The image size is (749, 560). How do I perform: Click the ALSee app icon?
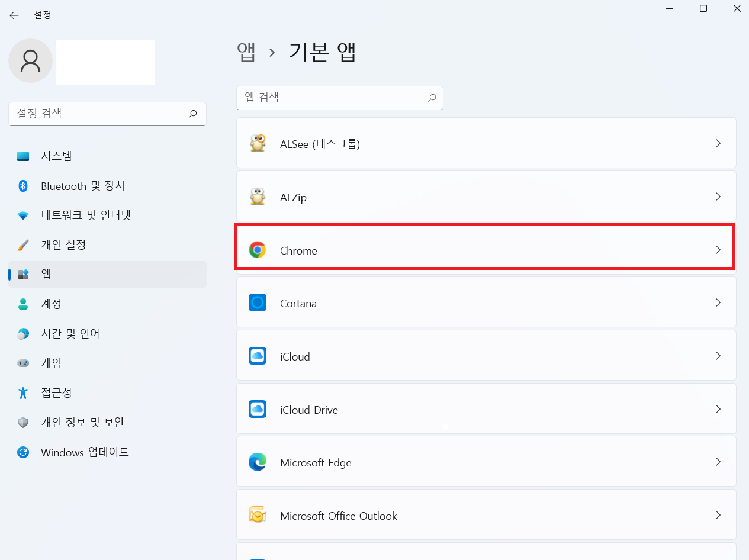point(258,143)
